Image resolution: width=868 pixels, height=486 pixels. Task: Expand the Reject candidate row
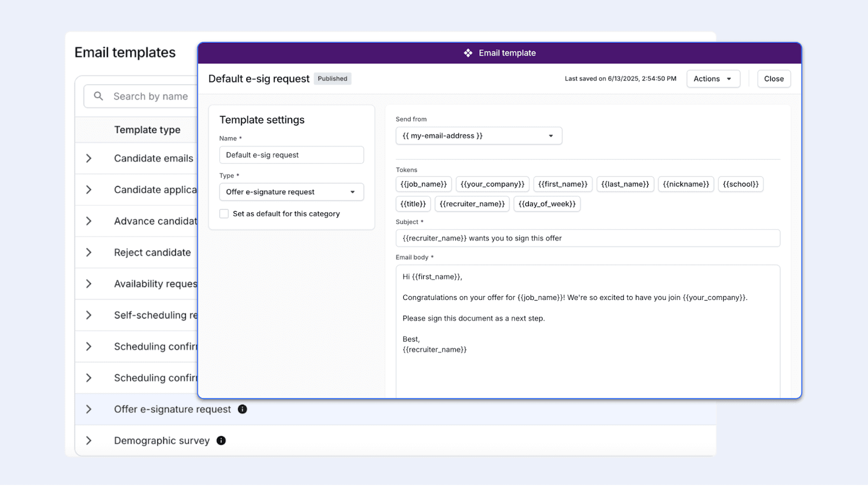point(89,252)
